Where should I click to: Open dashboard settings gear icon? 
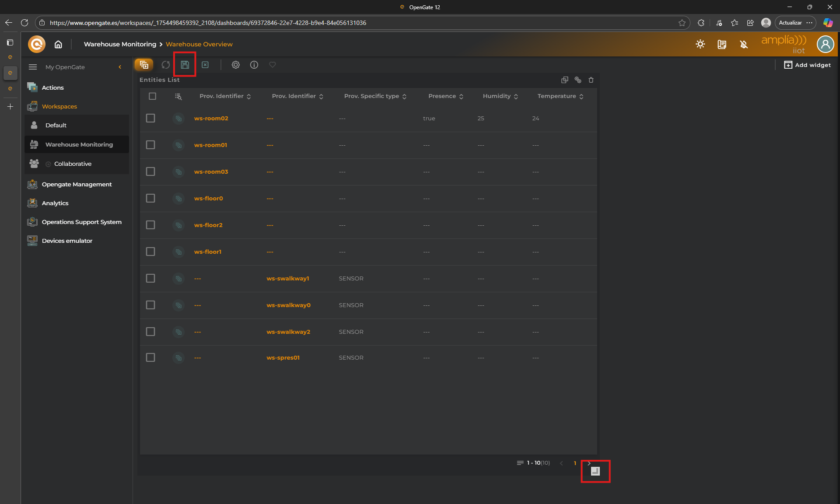click(235, 65)
